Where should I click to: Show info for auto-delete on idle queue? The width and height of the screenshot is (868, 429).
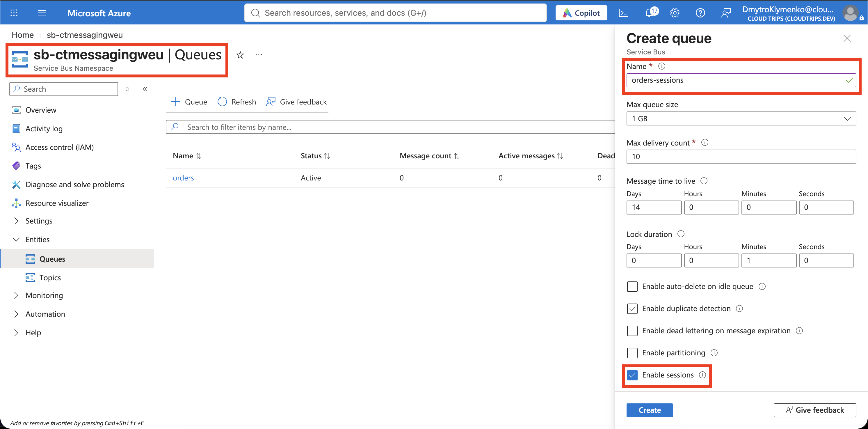[762, 286]
